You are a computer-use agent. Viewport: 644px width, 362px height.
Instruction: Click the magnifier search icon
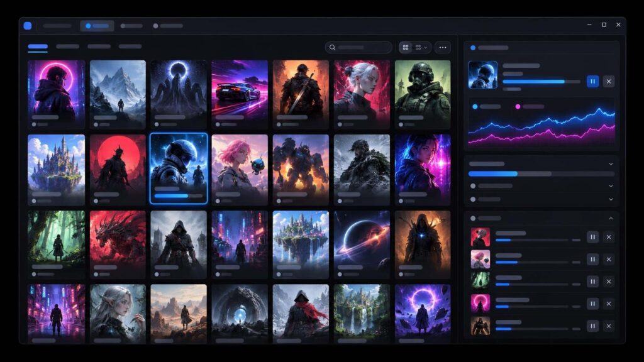[332, 48]
